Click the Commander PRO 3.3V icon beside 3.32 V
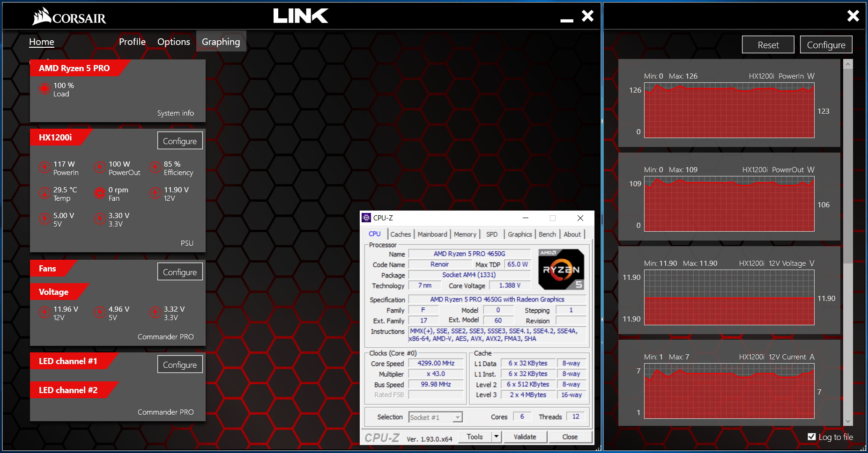 tap(155, 312)
